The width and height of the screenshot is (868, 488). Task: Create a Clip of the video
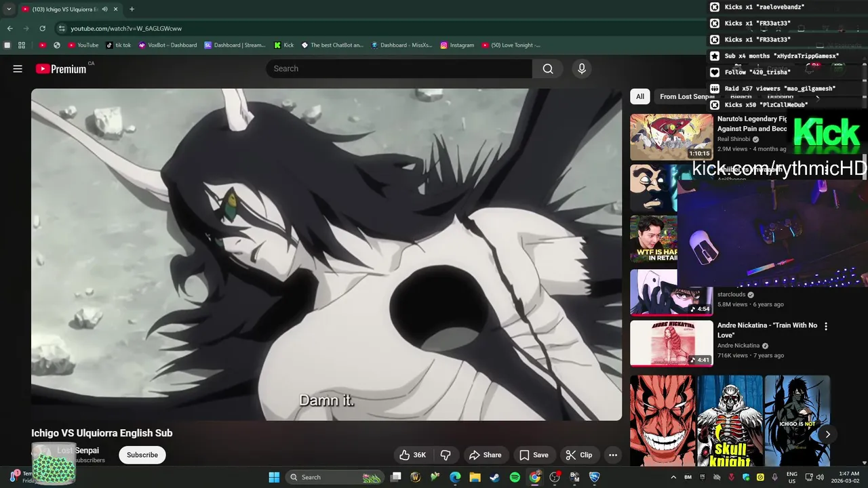coord(579,455)
